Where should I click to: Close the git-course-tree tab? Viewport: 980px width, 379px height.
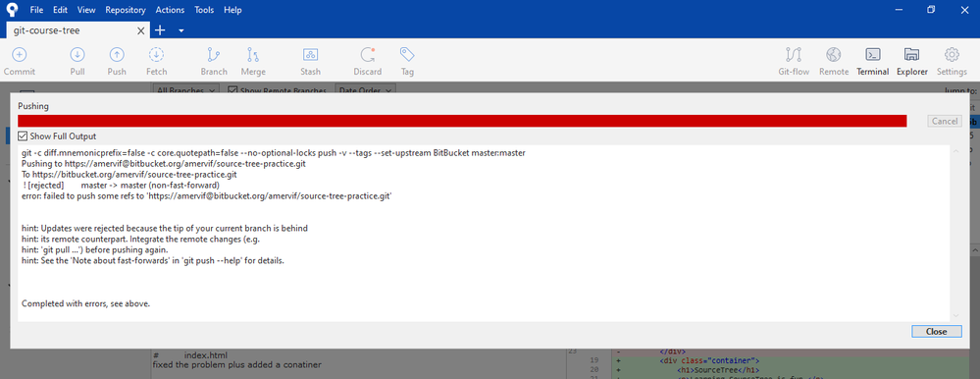click(x=141, y=30)
